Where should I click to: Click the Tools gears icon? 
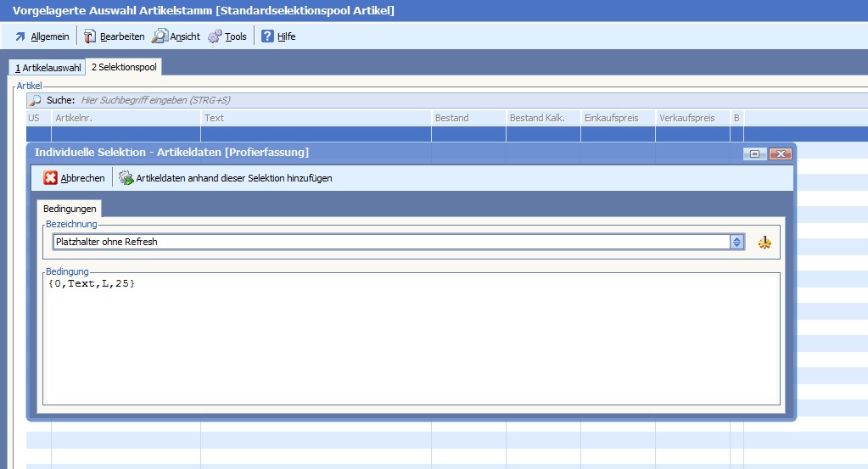[215, 36]
